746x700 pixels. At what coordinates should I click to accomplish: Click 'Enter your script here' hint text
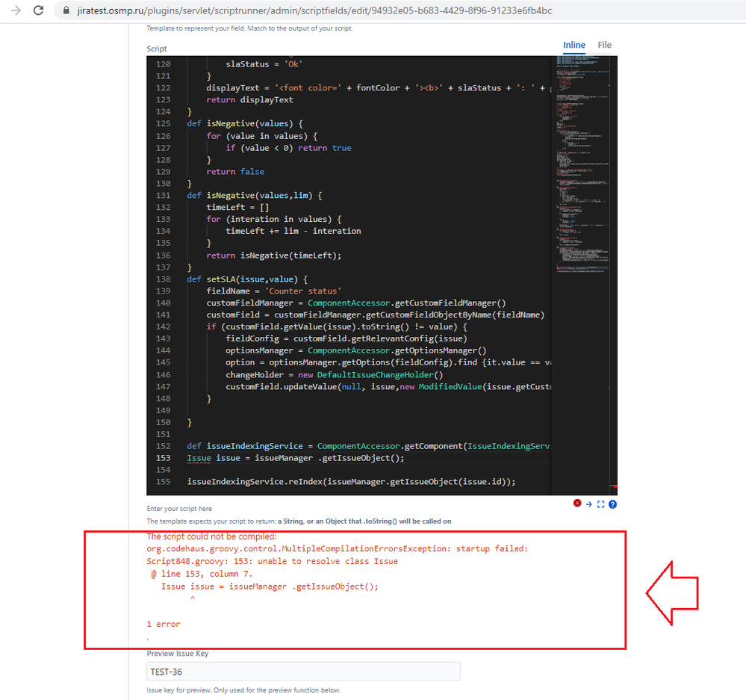[179, 508]
